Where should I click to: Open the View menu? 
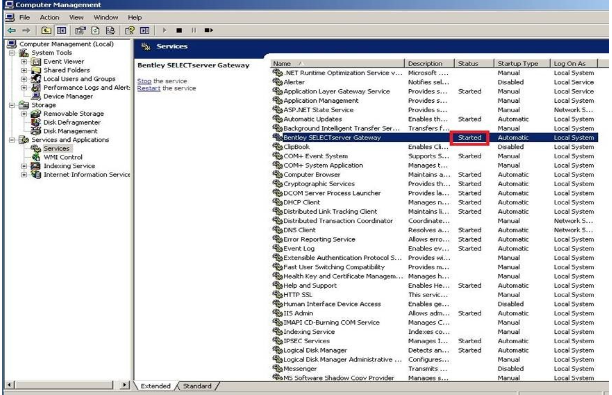coord(76,18)
